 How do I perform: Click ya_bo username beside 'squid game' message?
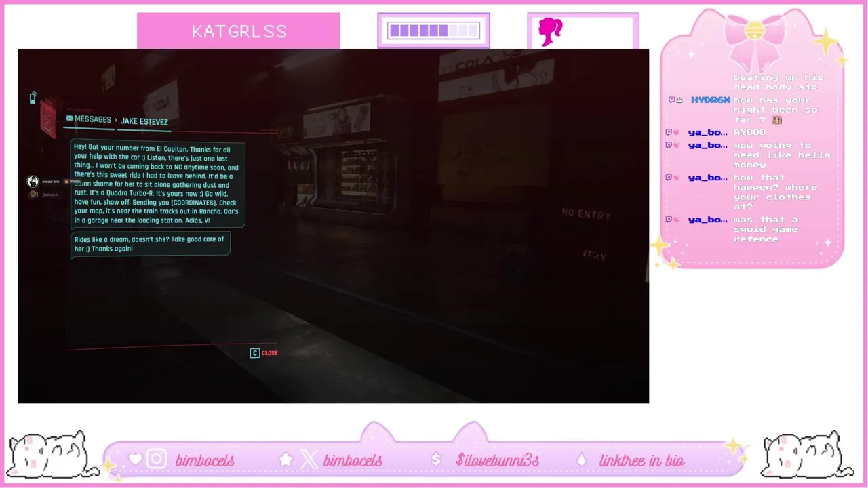point(707,220)
